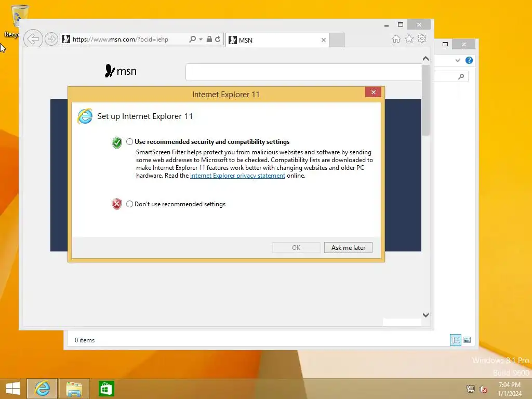This screenshot has height=399, width=532.
Task: Close the MSN tab
Action: point(323,40)
